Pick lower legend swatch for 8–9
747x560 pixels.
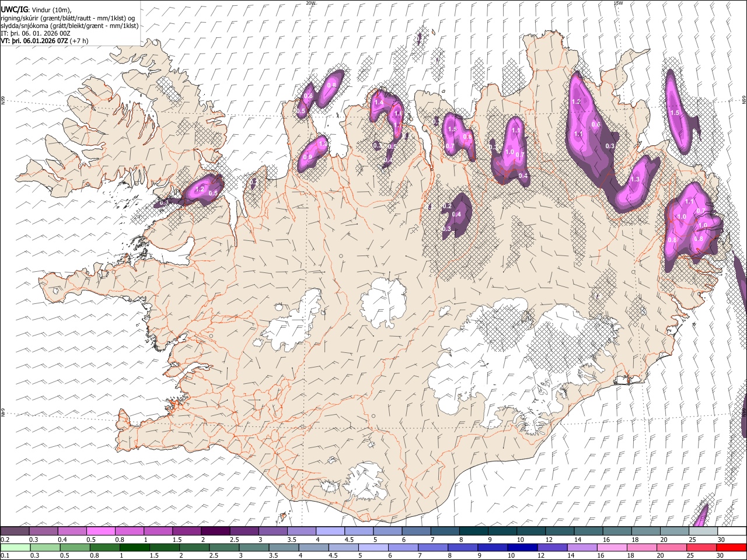[x=463, y=547]
